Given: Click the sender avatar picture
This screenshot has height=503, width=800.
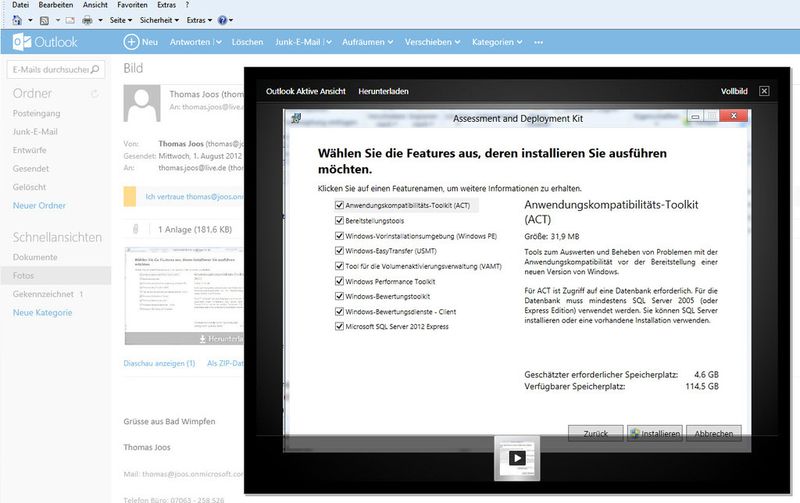Looking at the screenshot, I should (x=142, y=103).
